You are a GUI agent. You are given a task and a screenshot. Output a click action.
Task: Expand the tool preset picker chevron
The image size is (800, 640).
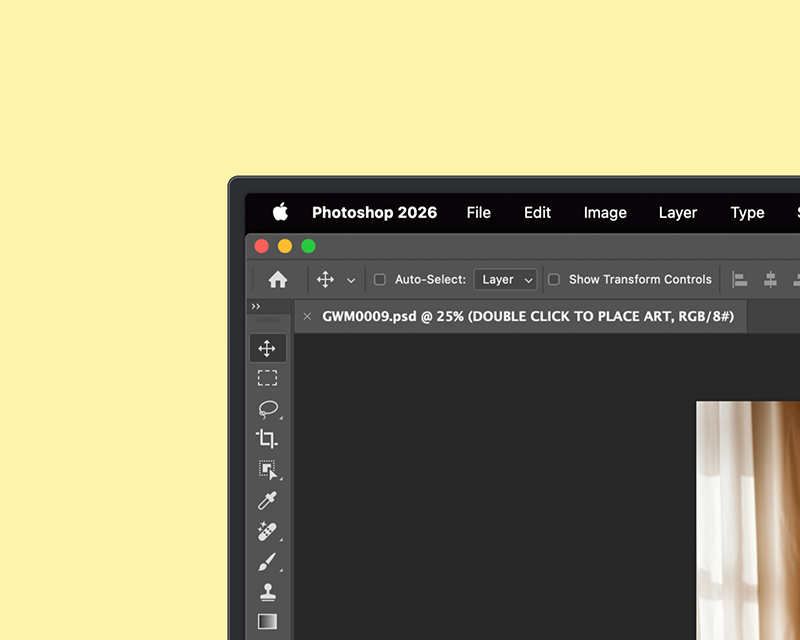coord(351,280)
